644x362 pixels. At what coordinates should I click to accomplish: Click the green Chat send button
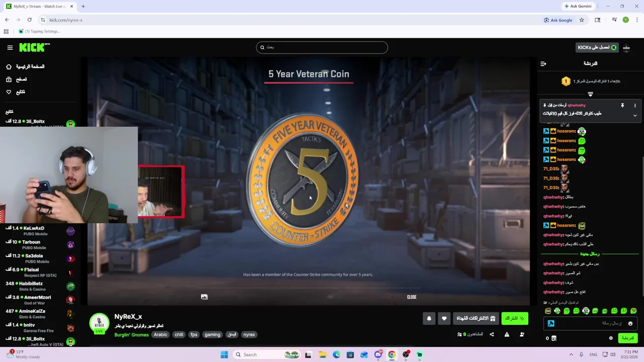click(x=627, y=338)
